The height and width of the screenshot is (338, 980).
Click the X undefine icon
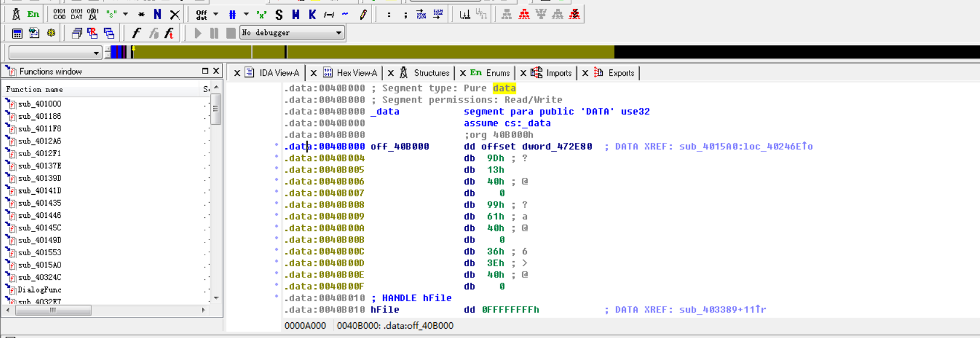click(x=175, y=14)
